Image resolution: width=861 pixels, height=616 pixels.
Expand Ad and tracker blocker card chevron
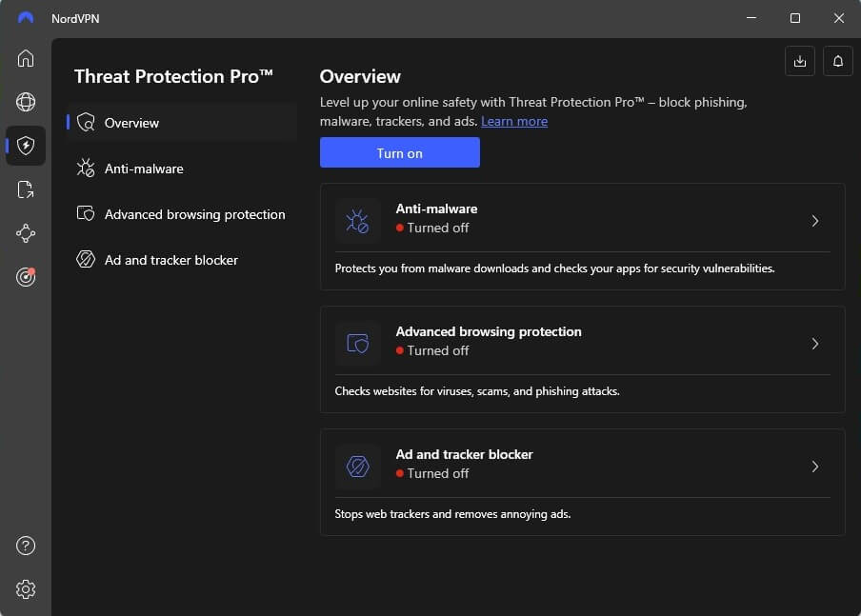coord(815,467)
